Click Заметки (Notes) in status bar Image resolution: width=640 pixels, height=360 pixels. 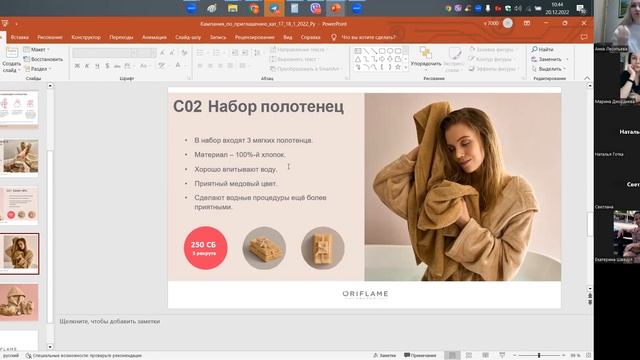click(384, 356)
